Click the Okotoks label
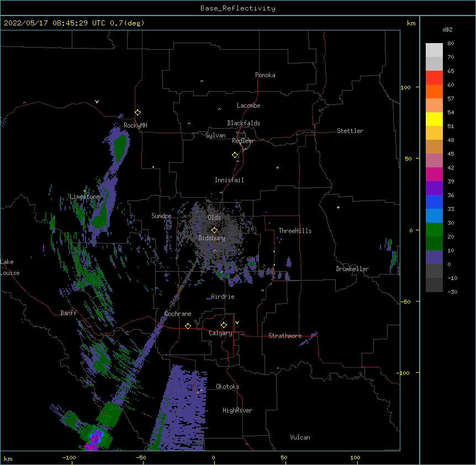 (228, 387)
